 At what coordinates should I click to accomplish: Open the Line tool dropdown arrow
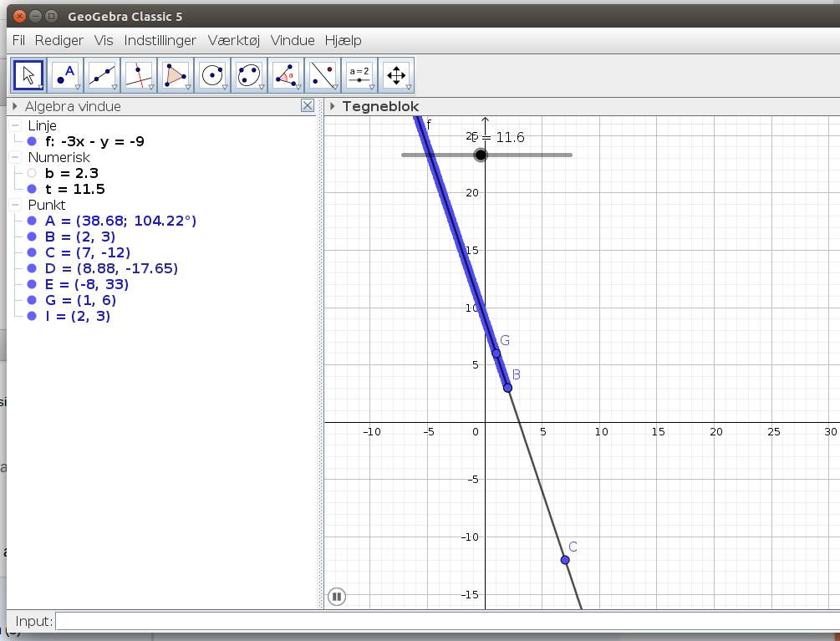pyautogui.click(x=115, y=87)
